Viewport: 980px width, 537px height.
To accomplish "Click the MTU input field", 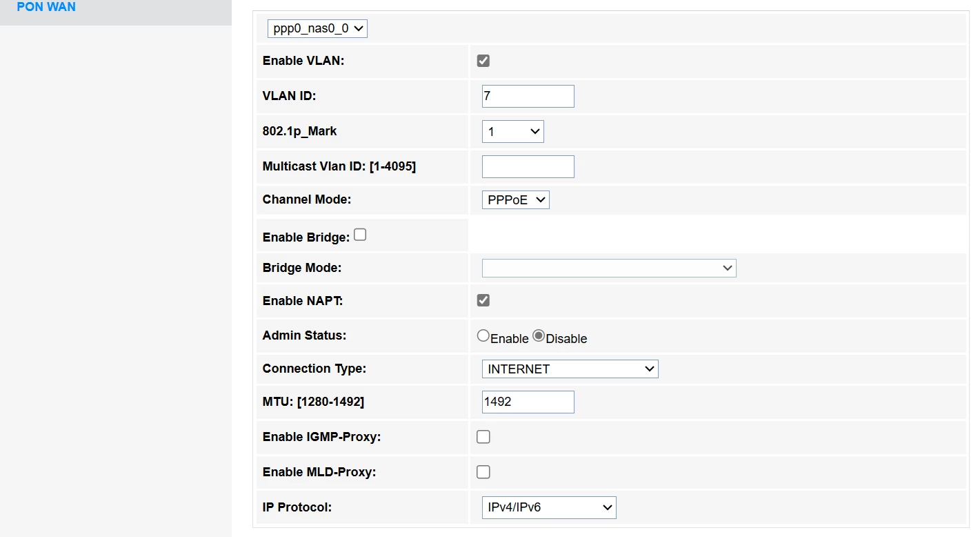I will pos(528,402).
